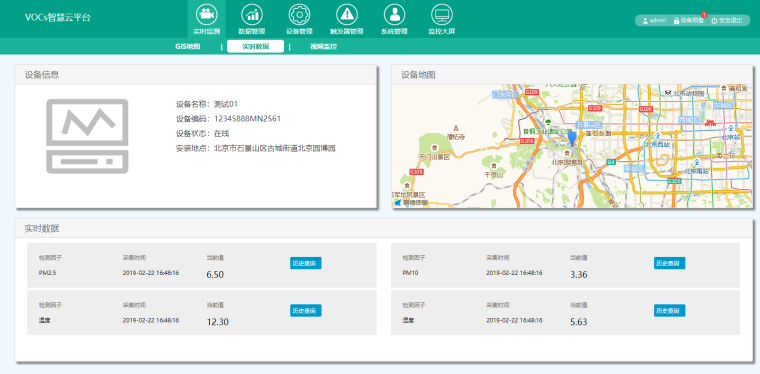Open the 实时监测 camera icon

pos(206,14)
